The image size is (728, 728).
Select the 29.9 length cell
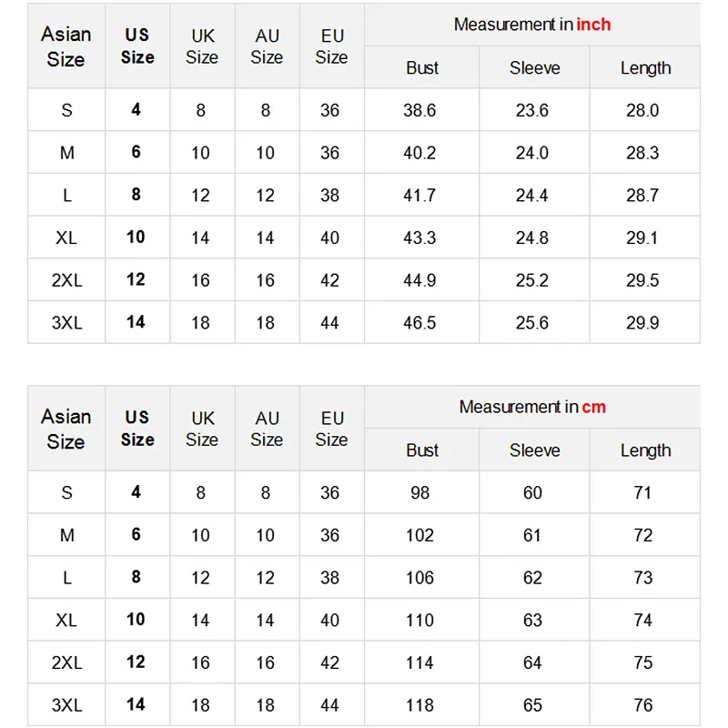click(x=642, y=322)
